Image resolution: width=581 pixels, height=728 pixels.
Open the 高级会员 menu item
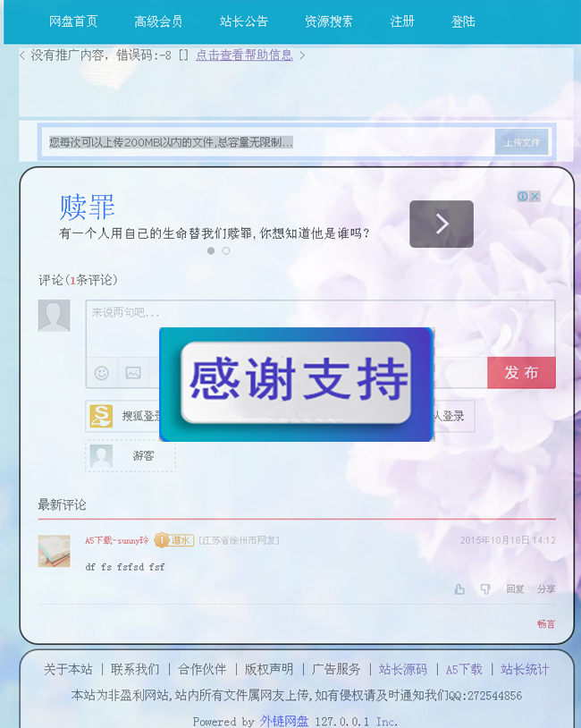coord(158,21)
